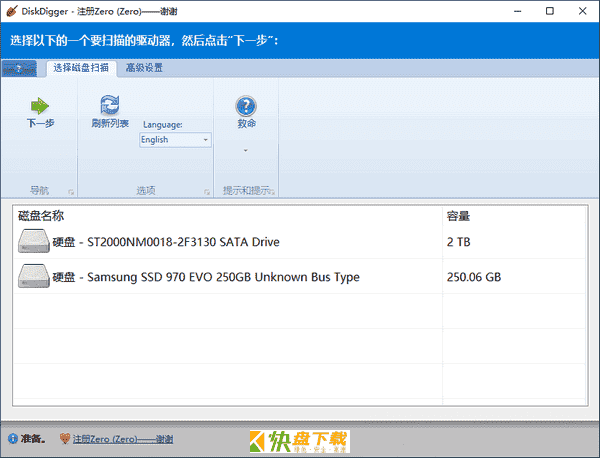Open the 提示和提示 group dialog launcher

tap(273, 192)
